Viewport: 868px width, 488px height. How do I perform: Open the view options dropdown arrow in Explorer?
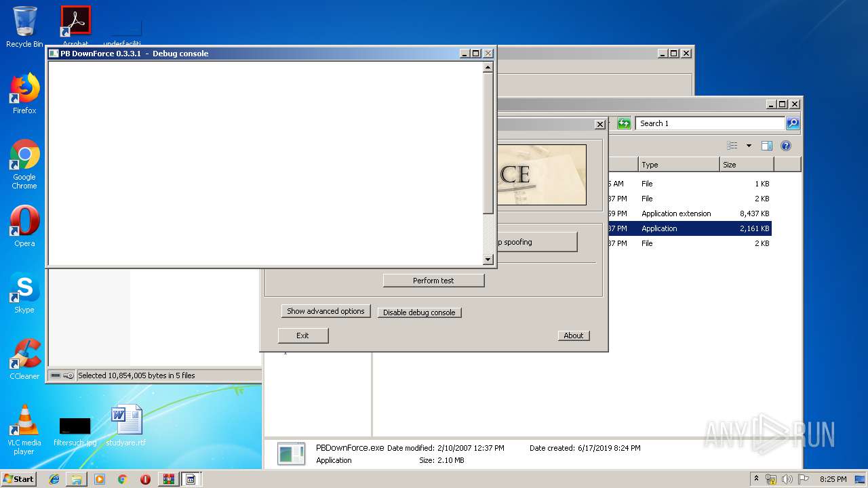tap(749, 146)
